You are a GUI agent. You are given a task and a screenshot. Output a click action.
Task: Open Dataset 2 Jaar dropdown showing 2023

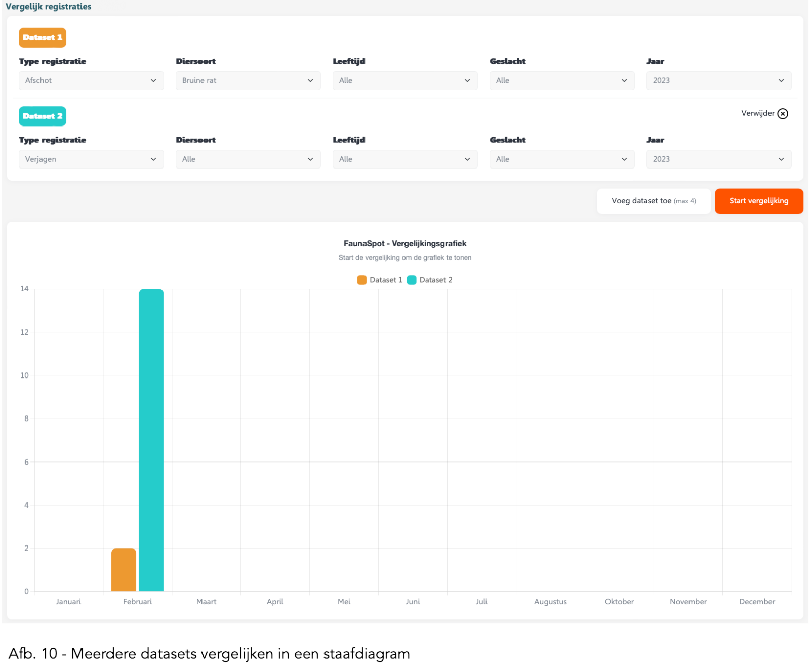[x=718, y=159]
